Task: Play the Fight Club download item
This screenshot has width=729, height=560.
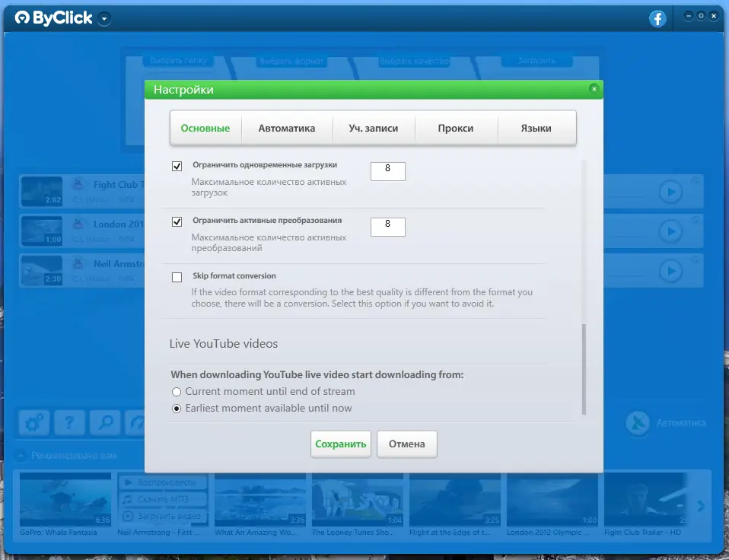Action: 670,192
